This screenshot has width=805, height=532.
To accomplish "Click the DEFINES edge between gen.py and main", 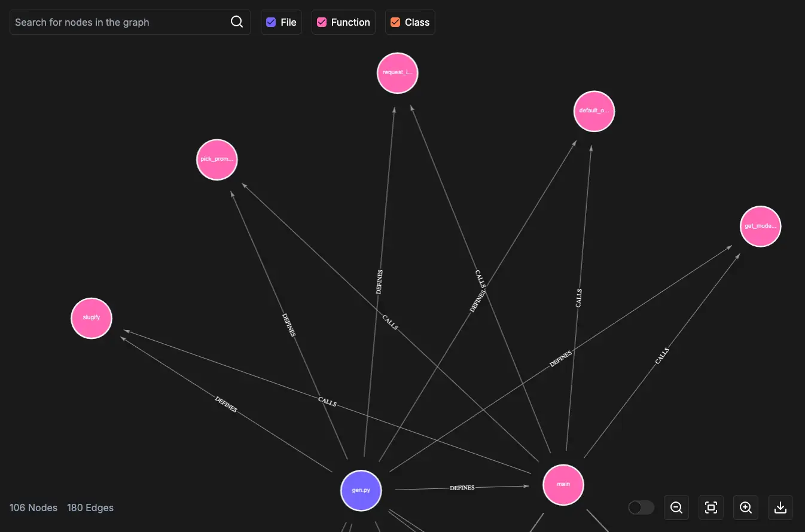I will point(462,487).
